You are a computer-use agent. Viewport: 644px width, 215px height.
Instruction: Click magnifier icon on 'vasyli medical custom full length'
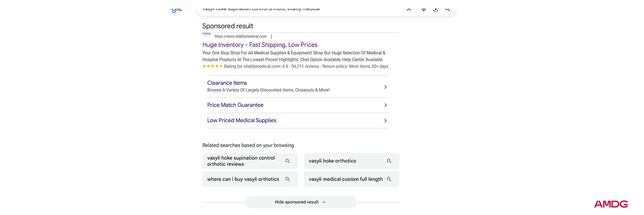[x=389, y=180]
